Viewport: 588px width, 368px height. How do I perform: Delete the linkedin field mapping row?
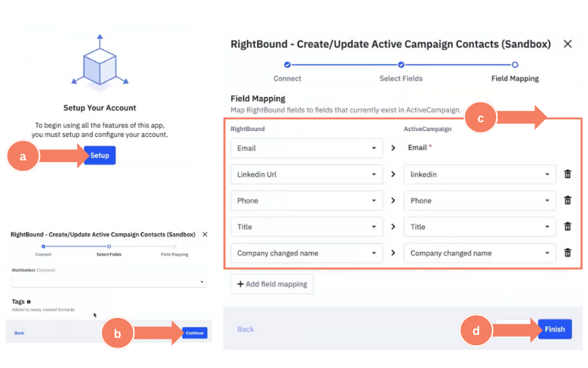tap(567, 174)
